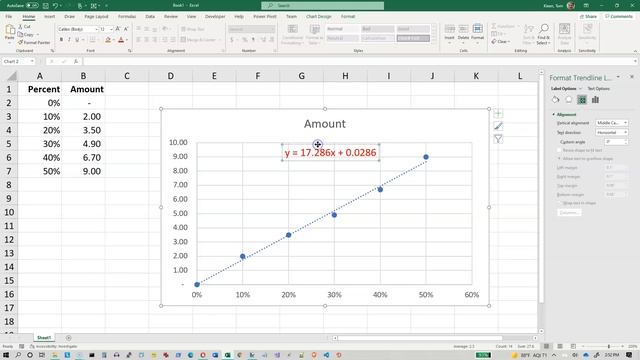Click the Format Painter brush
The height and width of the screenshot is (360, 640).
coord(20,42)
